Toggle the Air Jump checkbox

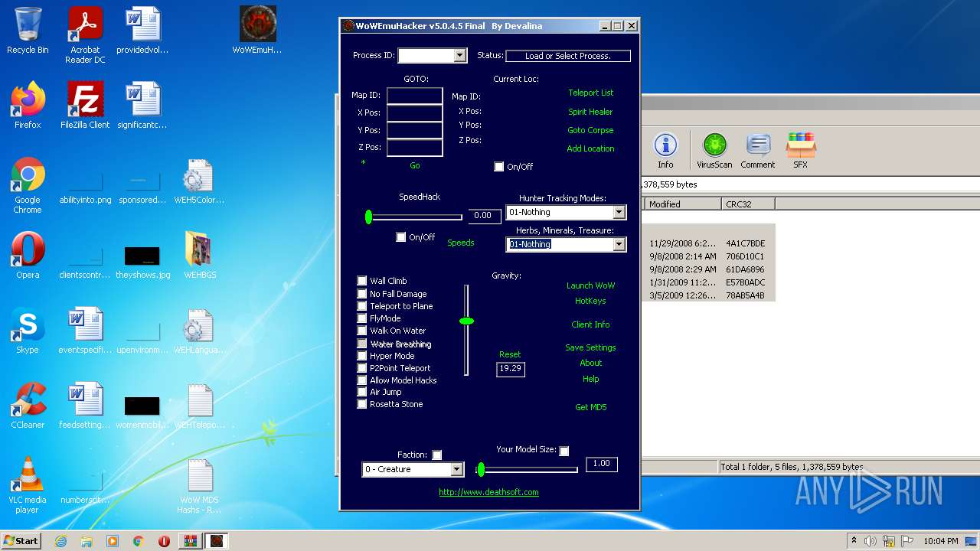pos(362,392)
